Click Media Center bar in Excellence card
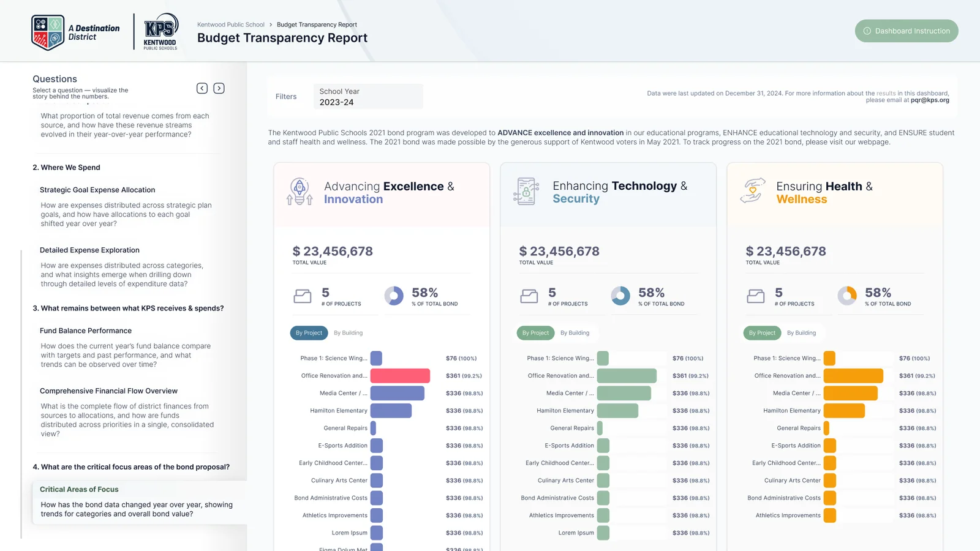This screenshot has height=551, width=980. coord(397,393)
